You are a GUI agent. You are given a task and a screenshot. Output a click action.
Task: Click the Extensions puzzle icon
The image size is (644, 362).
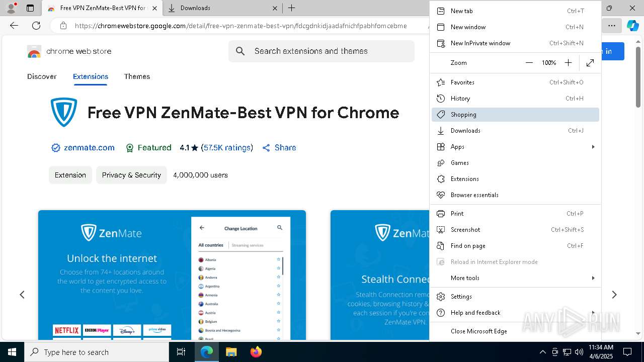click(x=441, y=179)
